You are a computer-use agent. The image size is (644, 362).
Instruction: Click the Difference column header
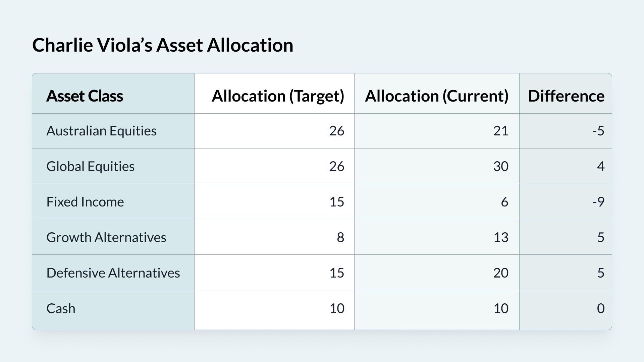tap(566, 96)
